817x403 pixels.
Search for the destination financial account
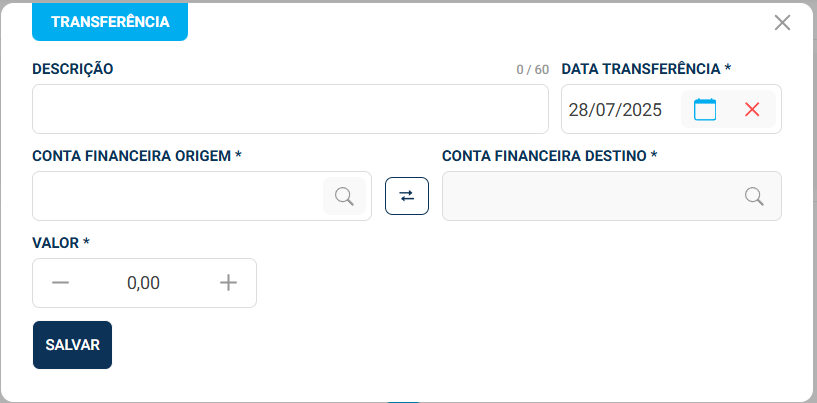pos(755,196)
